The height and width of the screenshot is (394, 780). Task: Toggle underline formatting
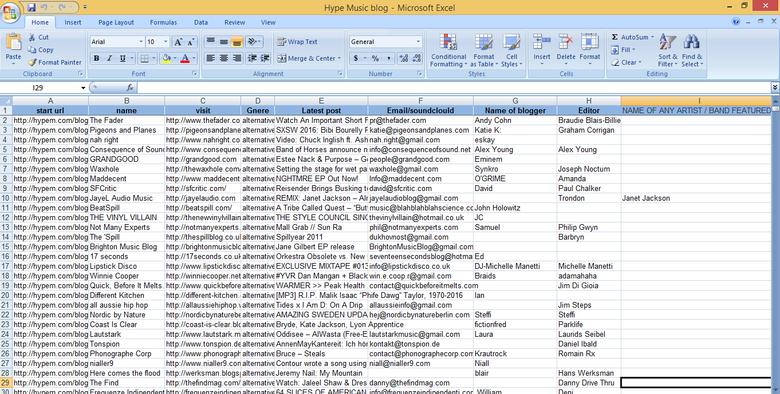pos(122,59)
